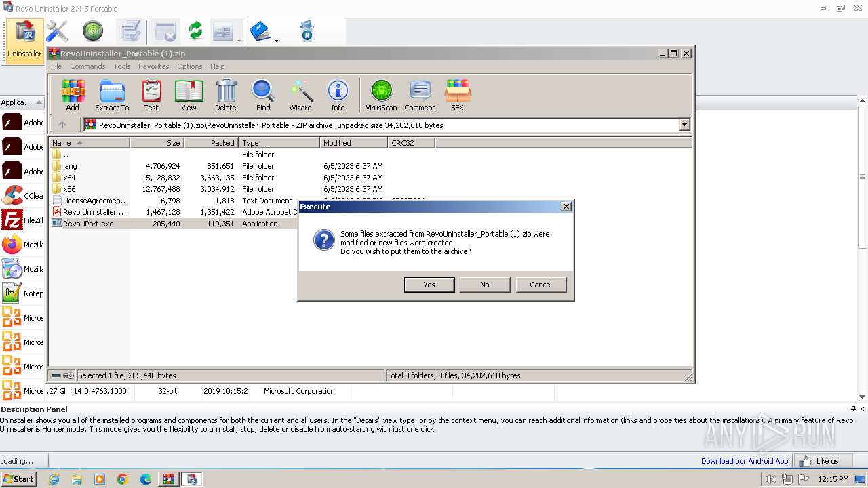Click No in the Execute dialog

point(485,285)
